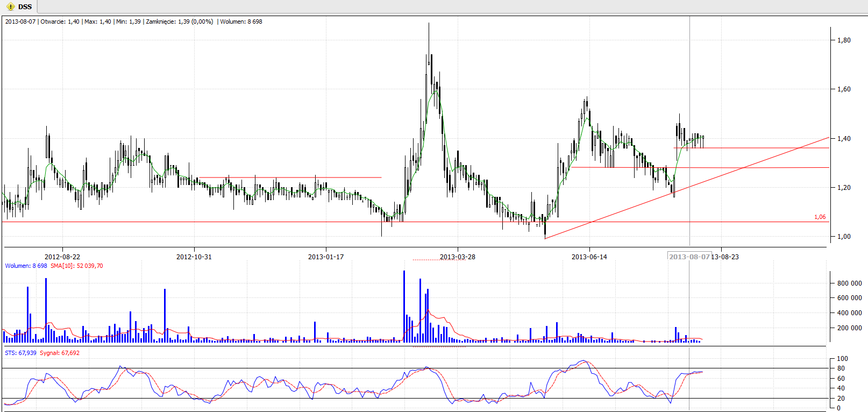Click the red 1,06 support level label
The image size is (868, 412).
coord(820,217)
